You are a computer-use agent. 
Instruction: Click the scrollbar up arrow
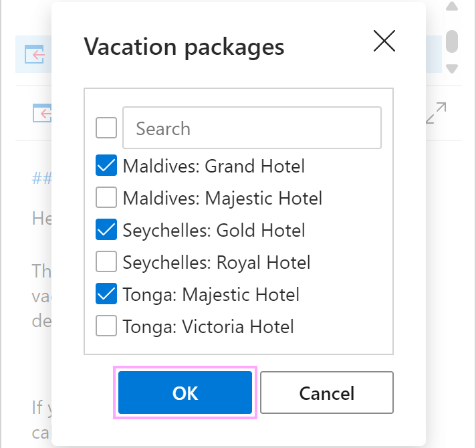[x=452, y=6]
